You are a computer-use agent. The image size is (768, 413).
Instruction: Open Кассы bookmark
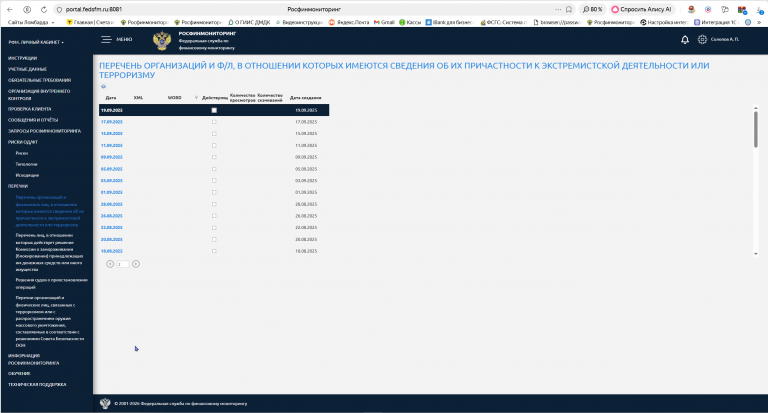pos(410,22)
